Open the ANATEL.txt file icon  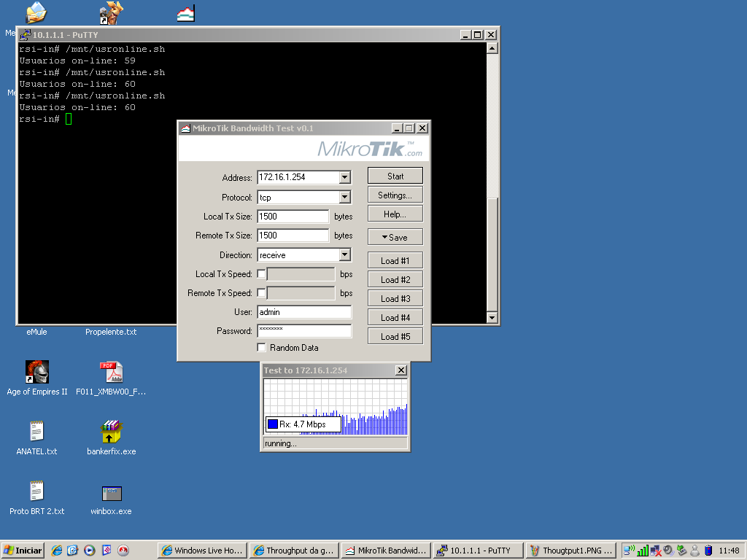point(36,432)
